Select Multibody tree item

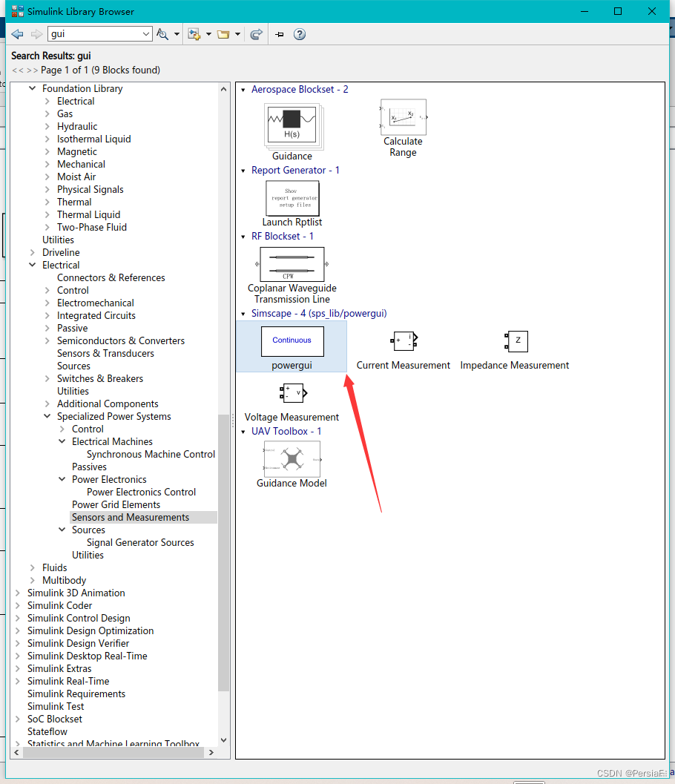point(65,581)
